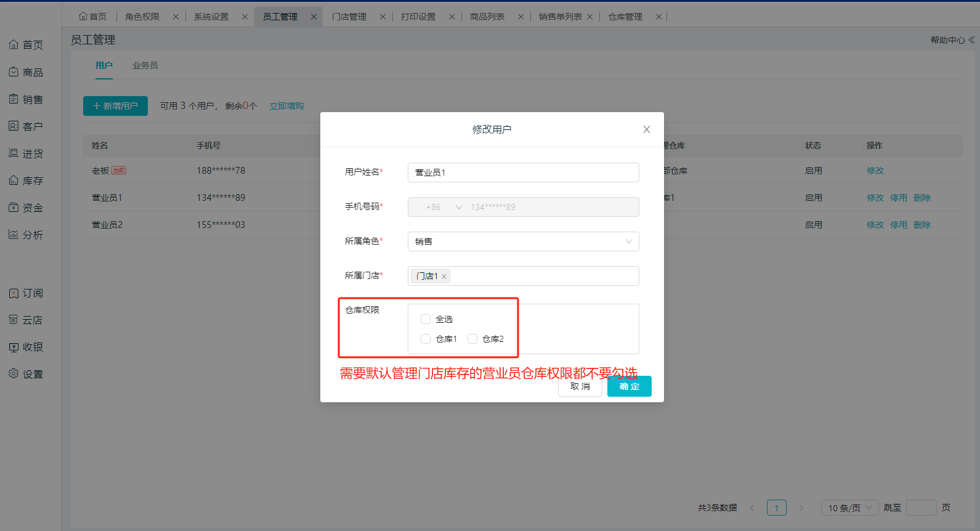This screenshot has height=531, width=980.
Task: Click the 用户姓名 input field
Action: pyautogui.click(x=523, y=172)
